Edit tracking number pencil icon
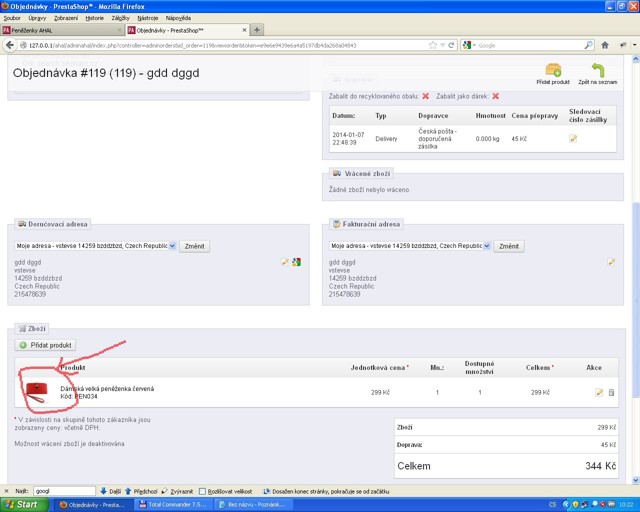Viewport: 640px width, 512px height. [x=573, y=139]
